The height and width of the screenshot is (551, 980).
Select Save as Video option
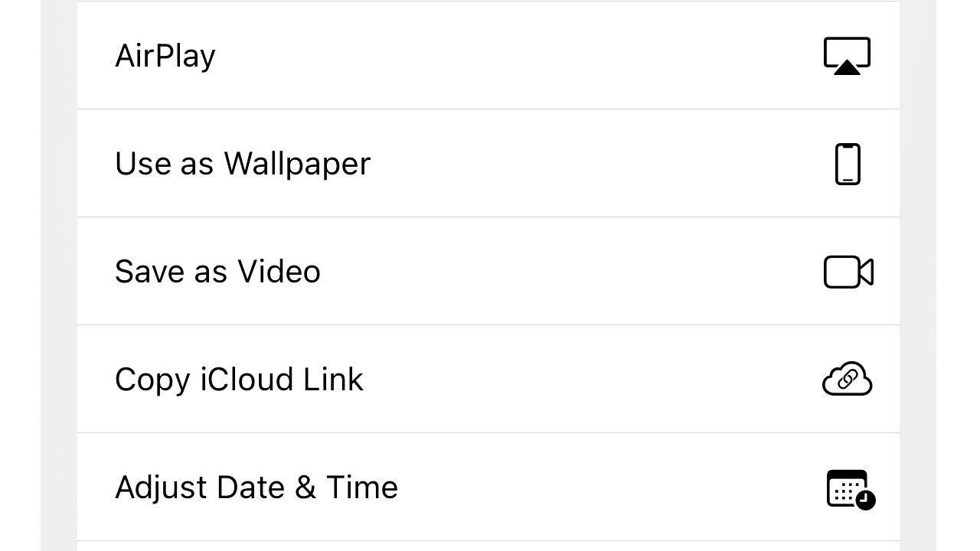(488, 271)
